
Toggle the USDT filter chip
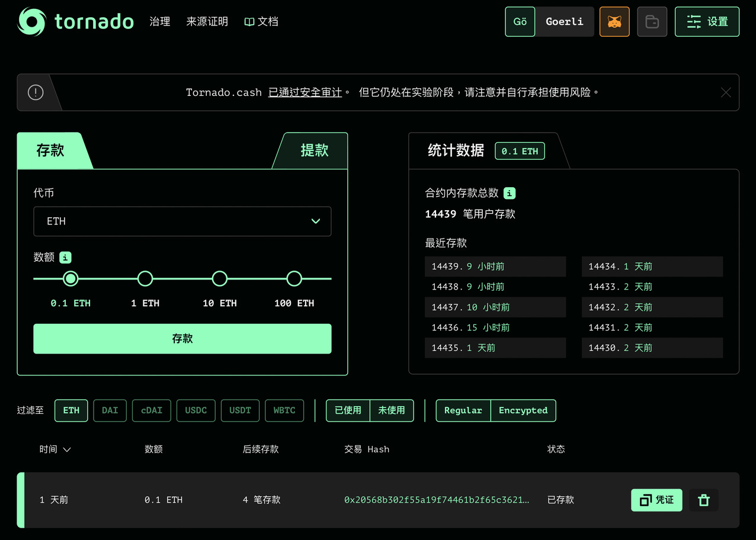tap(241, 410)
